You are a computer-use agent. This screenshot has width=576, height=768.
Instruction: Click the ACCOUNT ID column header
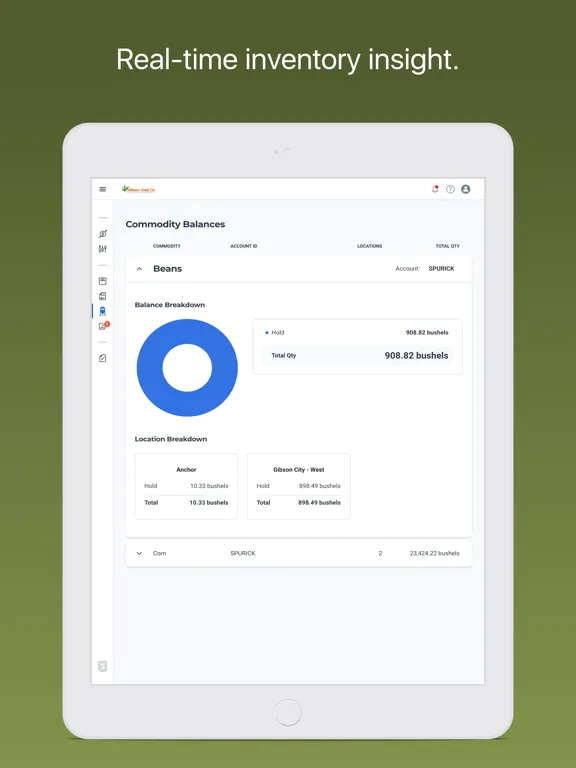243,246
